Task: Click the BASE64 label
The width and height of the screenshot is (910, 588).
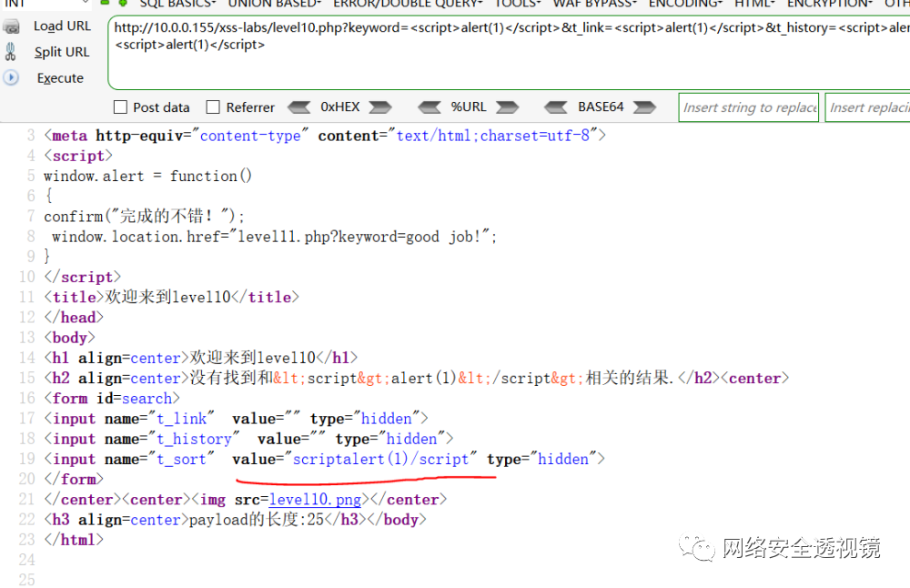Action: pyautogui.click(x=601, y=107)
